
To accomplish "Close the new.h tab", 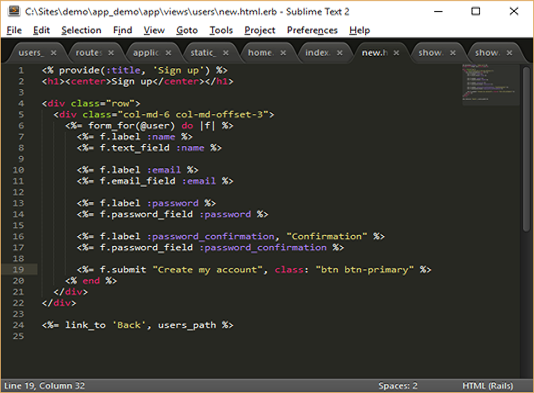I will pos(396,53).
